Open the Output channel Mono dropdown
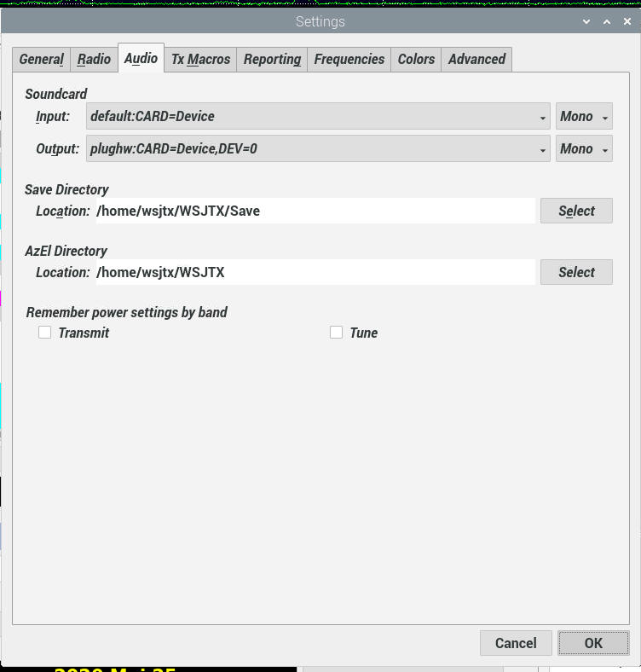The height and width of the screenshot is (672, 641). [584, 149]
